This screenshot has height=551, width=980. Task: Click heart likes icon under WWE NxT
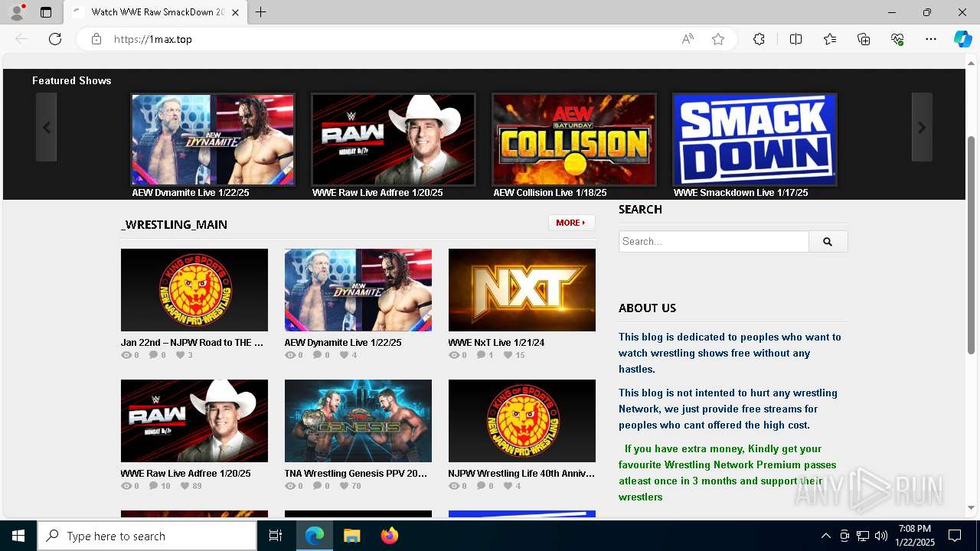click(508, 355)
